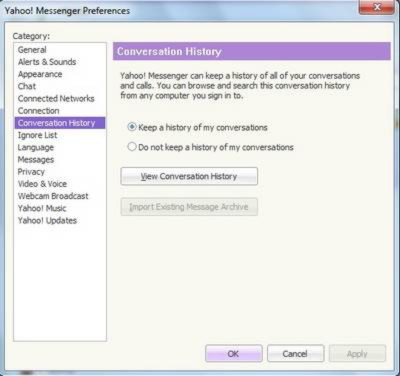
Task: Click the Apply button
Action: pyautogui.click(x=357, y=354)
